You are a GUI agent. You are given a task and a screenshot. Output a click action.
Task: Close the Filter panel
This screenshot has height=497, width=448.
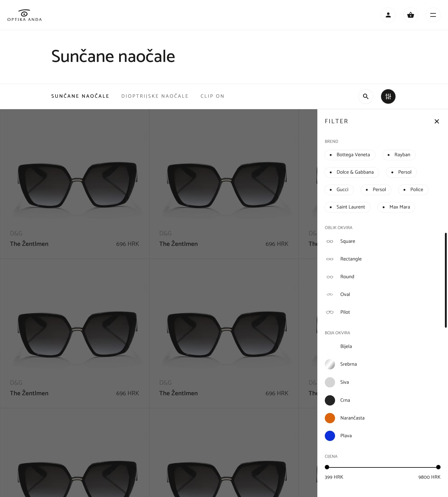(437, 121)
